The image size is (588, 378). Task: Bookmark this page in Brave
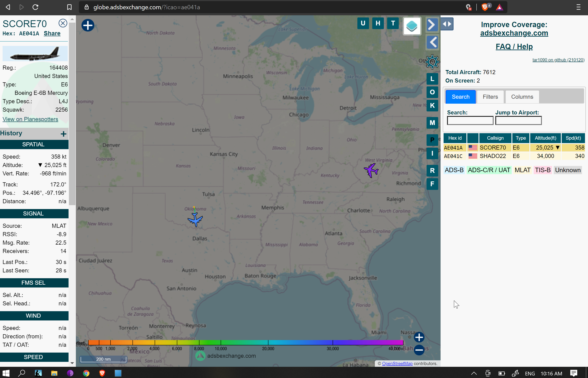click(69, 7)
